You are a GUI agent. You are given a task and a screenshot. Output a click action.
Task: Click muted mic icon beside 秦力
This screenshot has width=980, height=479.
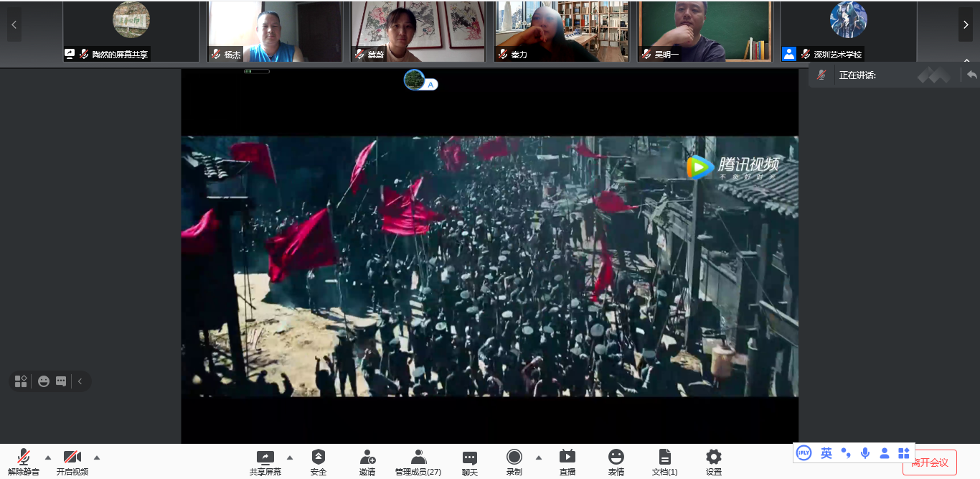[503, 55]
